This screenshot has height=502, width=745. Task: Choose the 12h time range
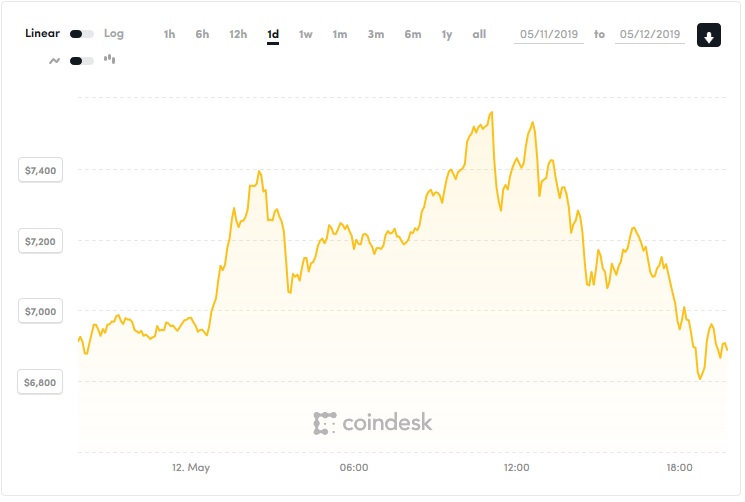click(x=238, y=34)
